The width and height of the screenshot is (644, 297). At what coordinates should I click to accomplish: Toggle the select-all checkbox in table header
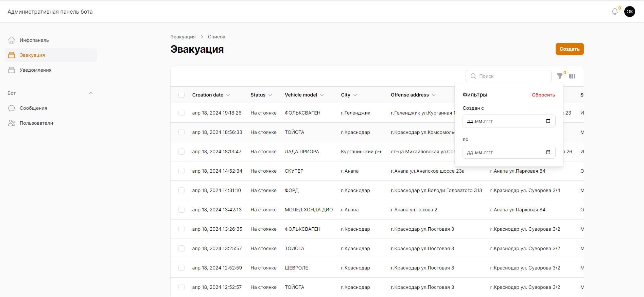(x=181, y=95)
